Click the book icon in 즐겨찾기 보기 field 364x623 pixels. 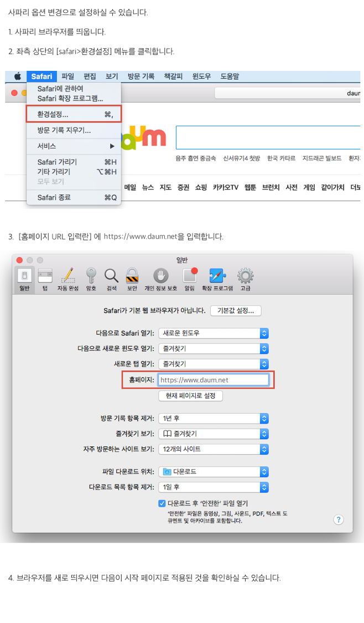pos(168,434)
